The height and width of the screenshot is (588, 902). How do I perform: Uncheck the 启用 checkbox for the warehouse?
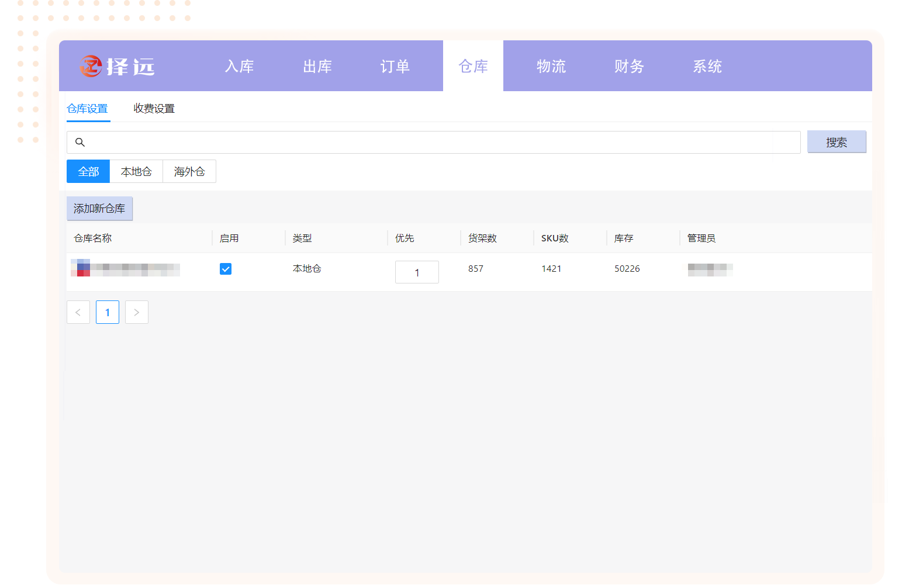click(226, 269)
